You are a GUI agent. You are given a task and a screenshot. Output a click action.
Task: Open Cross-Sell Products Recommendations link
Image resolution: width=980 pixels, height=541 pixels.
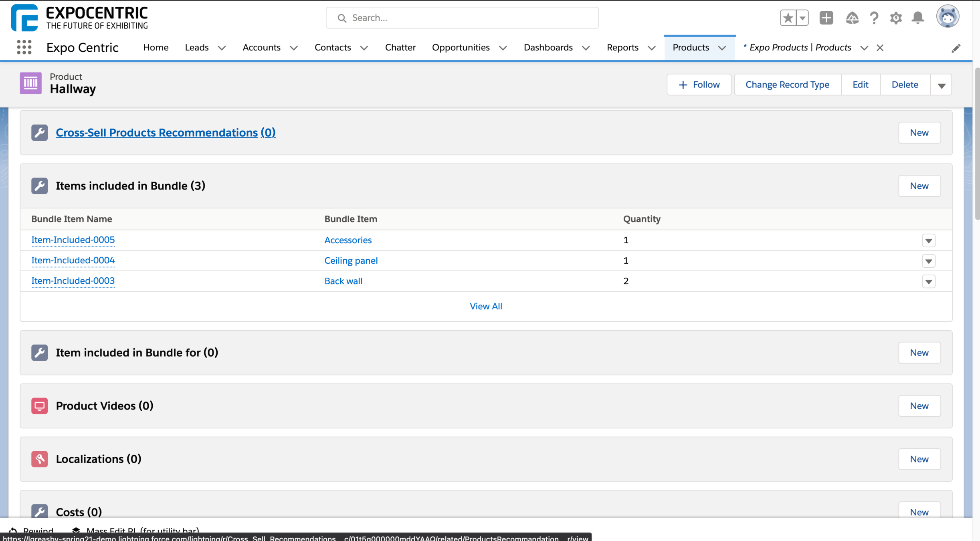[x=165, y=133]
